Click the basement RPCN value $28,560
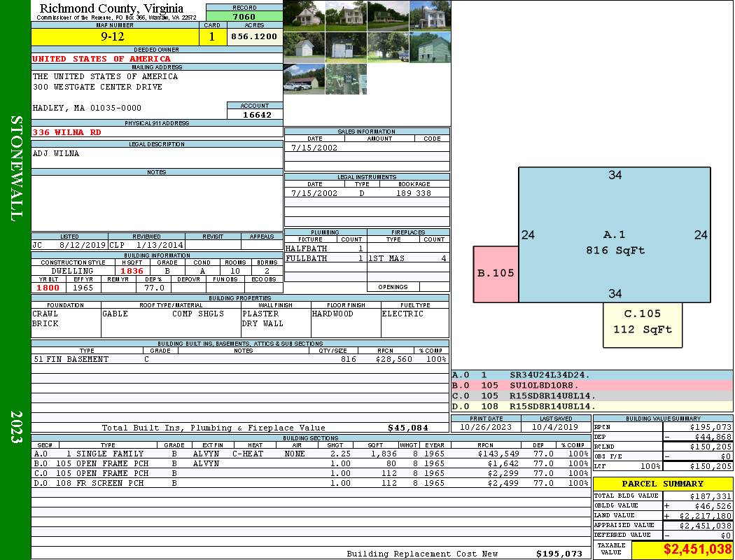Viewport: 735px width, 560px height. 393,359
